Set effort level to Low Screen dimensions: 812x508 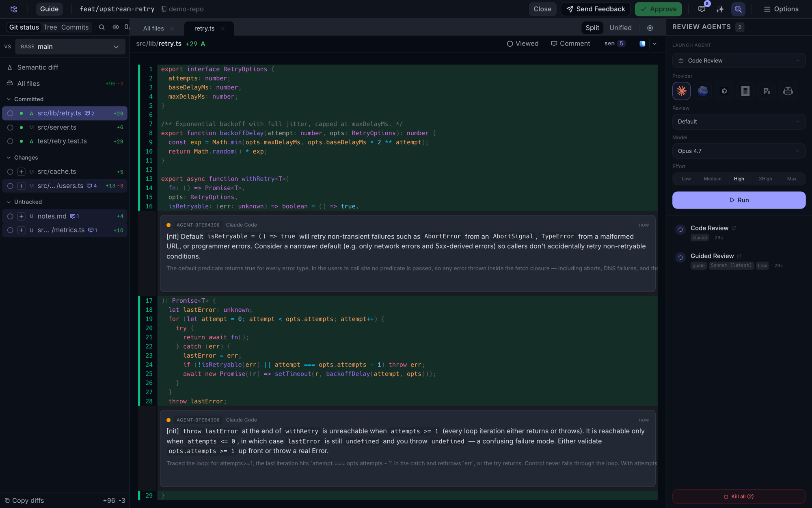click(x=686, y=179)
